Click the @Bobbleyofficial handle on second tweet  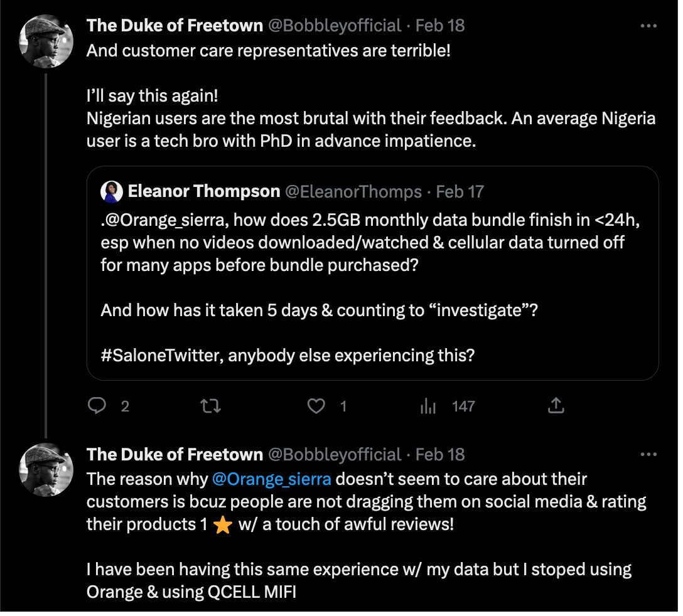pyautogui.click(x=335, y=454)
